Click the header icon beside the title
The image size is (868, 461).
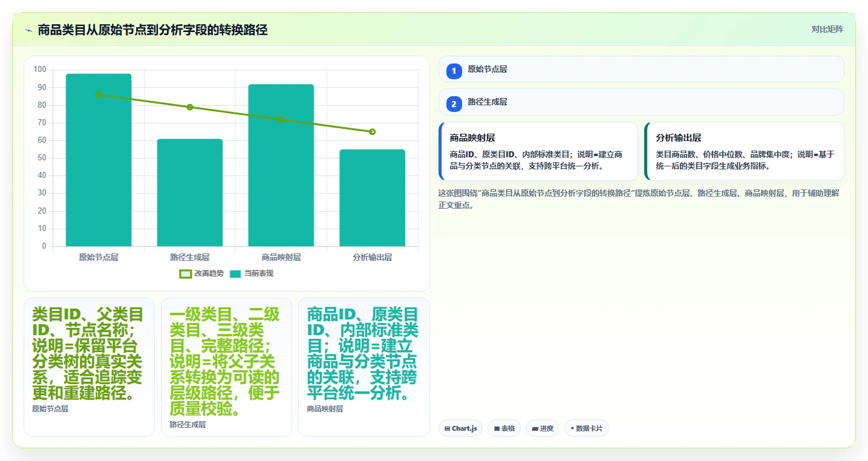pos(28,30)
